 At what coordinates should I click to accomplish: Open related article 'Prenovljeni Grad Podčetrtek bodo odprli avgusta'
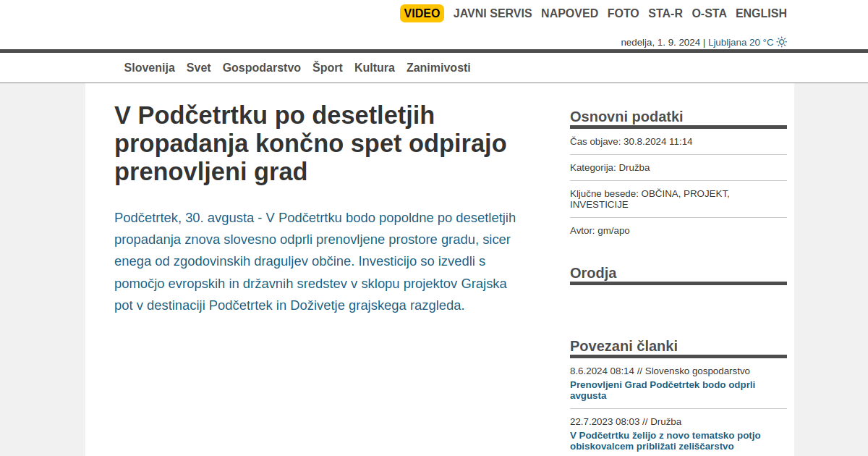(x=662, y=390)
